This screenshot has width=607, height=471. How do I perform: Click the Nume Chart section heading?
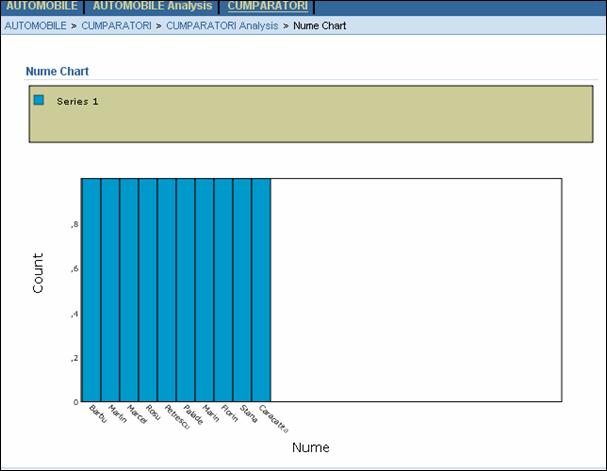pyautogui.click(x=58, y=72)
